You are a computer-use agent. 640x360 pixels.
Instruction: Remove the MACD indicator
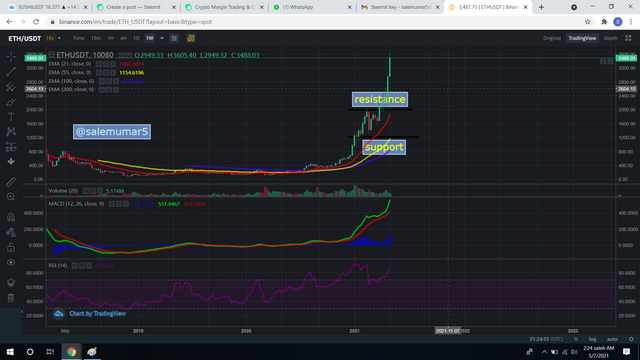pos(126,204)
